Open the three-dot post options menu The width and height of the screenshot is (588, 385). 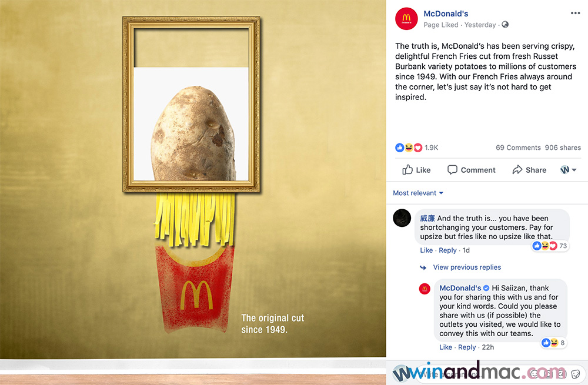coord(575,13)
